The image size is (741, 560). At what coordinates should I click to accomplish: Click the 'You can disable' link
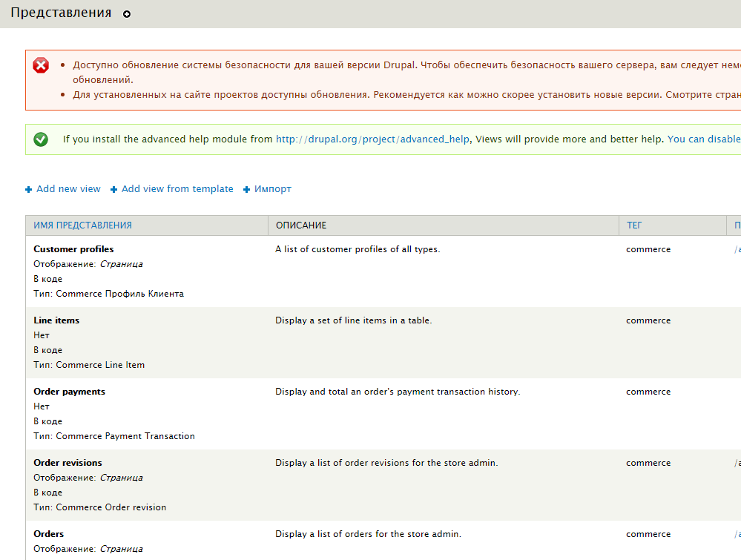tap(703, 139)
